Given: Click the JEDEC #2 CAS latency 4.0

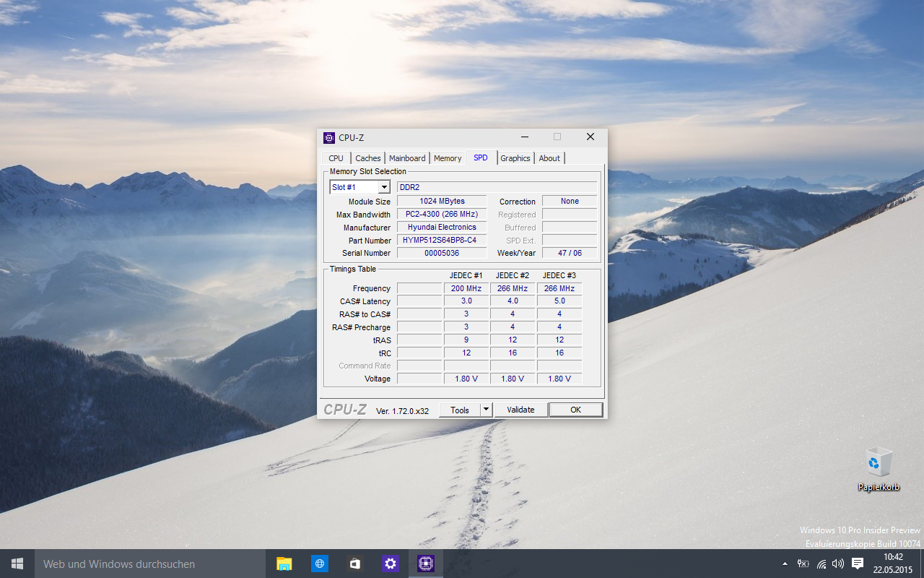Looking at the screenshot, I should [x=513, y=301].
